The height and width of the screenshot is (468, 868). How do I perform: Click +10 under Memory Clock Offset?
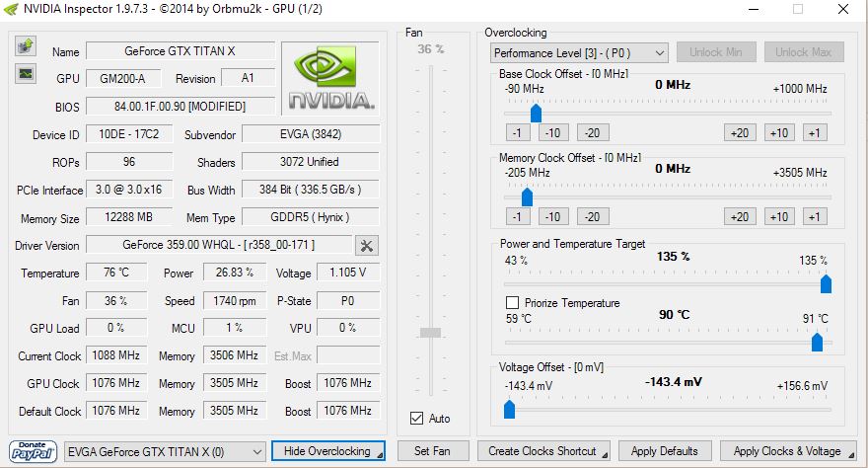779,216
